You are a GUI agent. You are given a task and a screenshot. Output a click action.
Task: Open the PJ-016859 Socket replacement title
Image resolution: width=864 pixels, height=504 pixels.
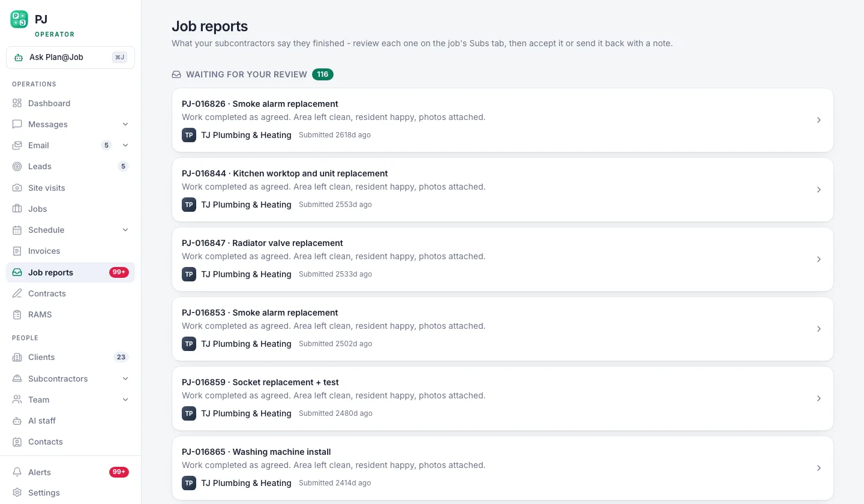[x=260, y=382]
